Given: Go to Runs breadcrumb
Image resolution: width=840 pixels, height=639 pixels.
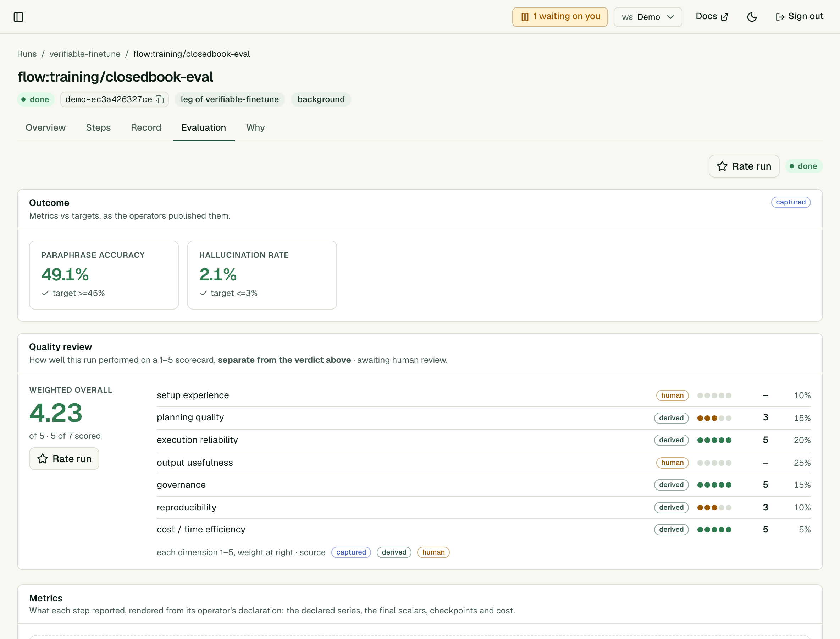Looking at the screenshot, I should (x=27, y=54).
